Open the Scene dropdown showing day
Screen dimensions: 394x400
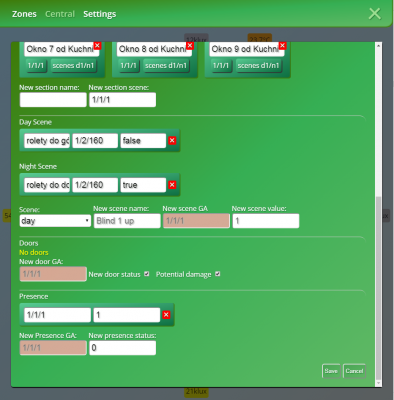click(55, 221)
